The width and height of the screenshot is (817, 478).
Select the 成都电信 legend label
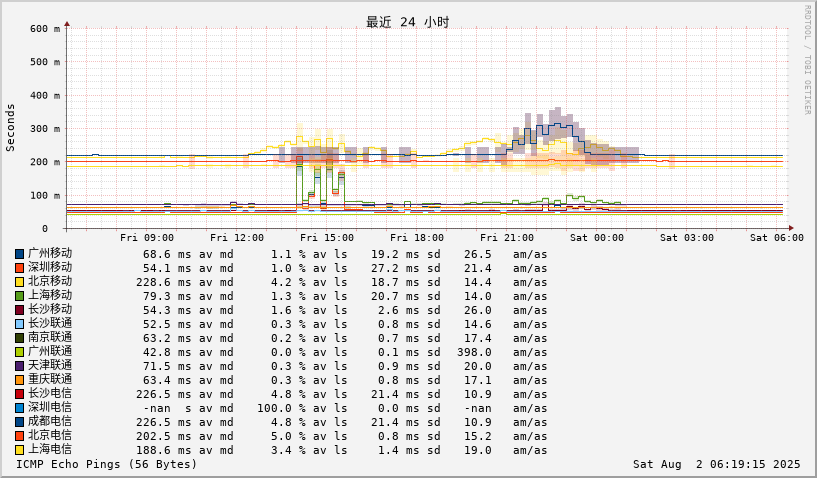pyautogui.click(x=50, y=422)
